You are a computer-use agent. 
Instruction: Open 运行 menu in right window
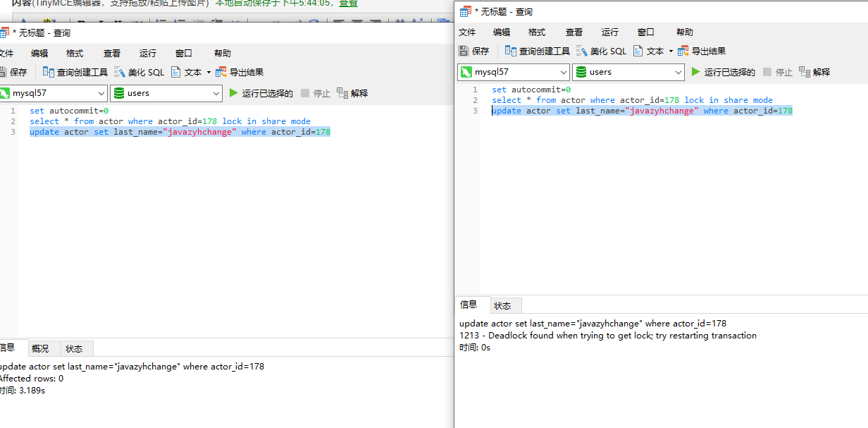click(610, 32)
